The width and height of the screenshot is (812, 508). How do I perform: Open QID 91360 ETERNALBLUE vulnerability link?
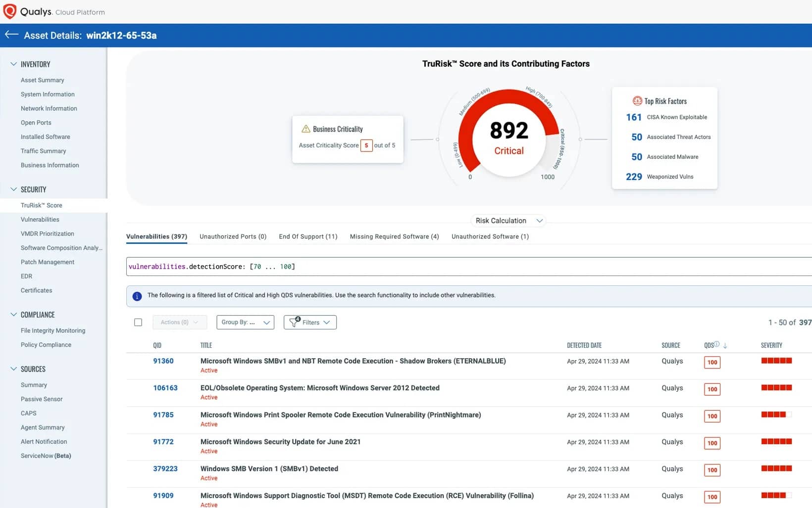click(163, 361)
